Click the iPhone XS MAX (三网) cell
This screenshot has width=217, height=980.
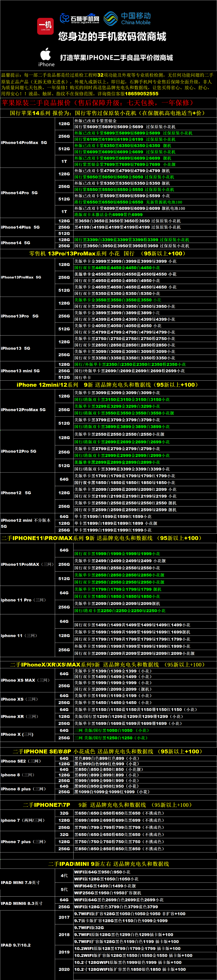click(x=27, y=680)
